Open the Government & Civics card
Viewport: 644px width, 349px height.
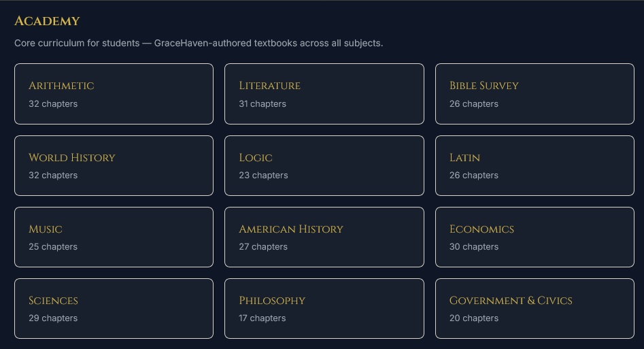point(535,309)
